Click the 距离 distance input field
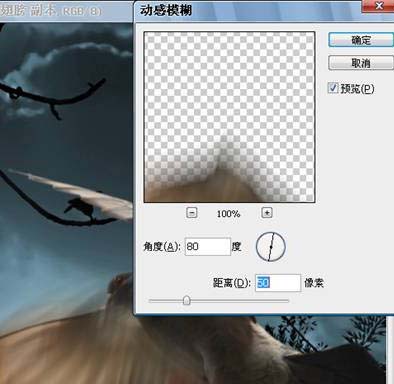This screenshot has width=394, height=384. point(278,283)
